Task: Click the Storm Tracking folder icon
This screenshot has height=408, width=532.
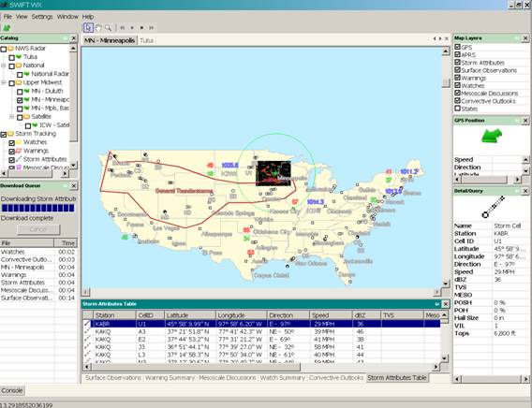Action: (11, 134)
